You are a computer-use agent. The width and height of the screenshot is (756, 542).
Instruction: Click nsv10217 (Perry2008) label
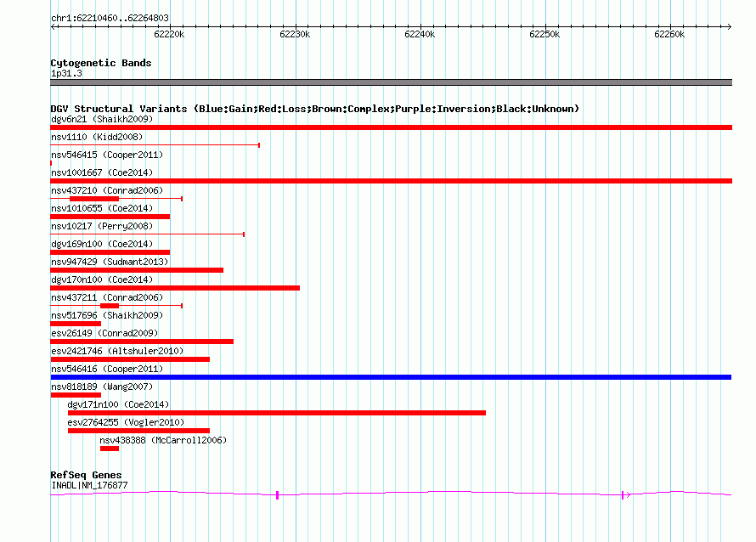coord(102,226)
